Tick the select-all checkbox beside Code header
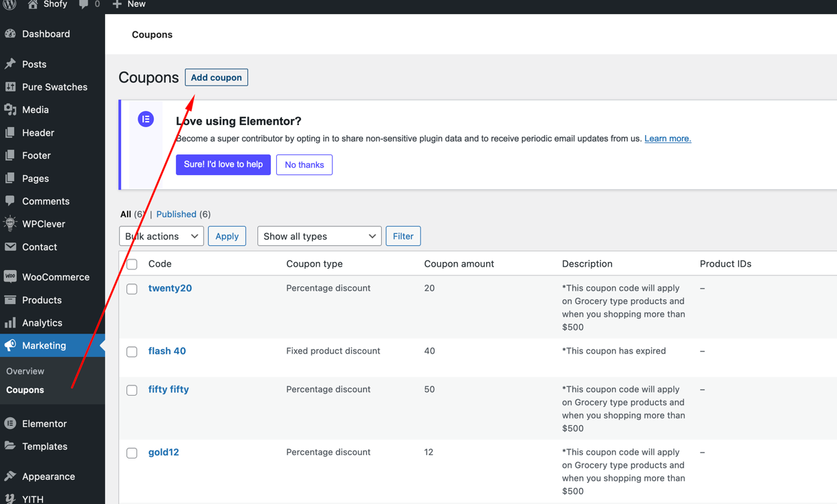 (132, 264)
